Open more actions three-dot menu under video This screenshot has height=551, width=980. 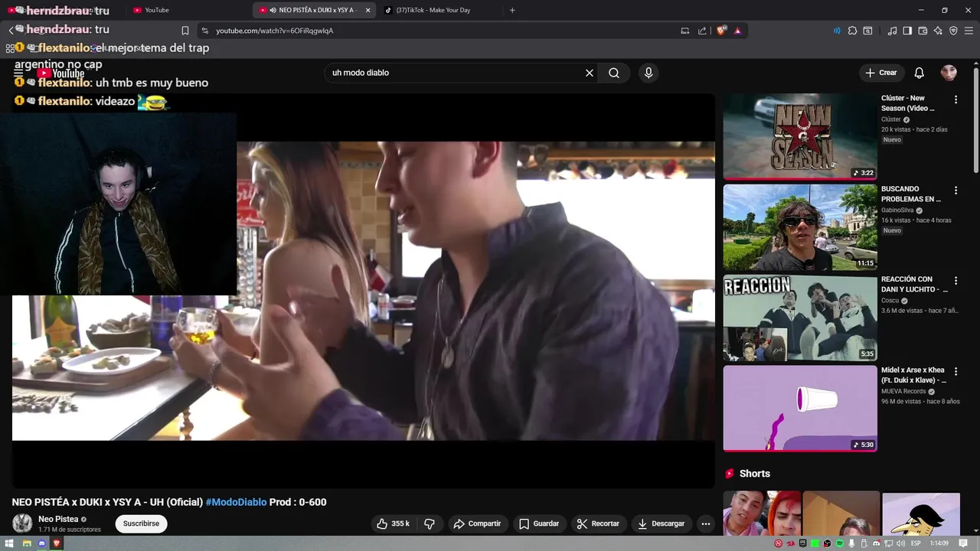(x=706, y=523)
